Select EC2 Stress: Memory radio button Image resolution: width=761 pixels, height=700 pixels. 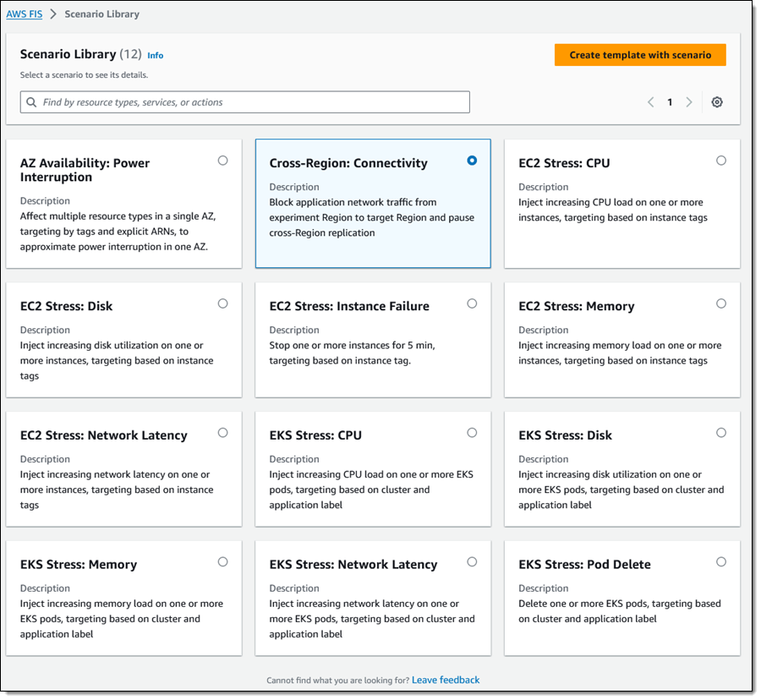(721, 304)
